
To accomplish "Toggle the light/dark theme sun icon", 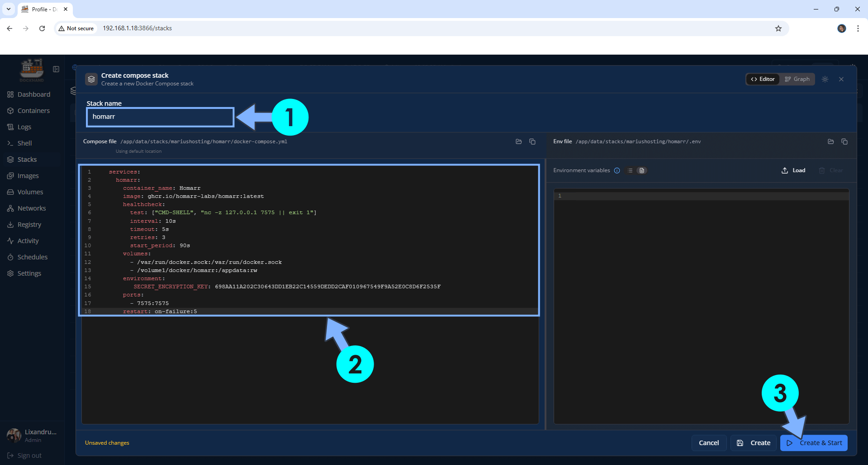I will pyautogui.click(x=825, y=79).
